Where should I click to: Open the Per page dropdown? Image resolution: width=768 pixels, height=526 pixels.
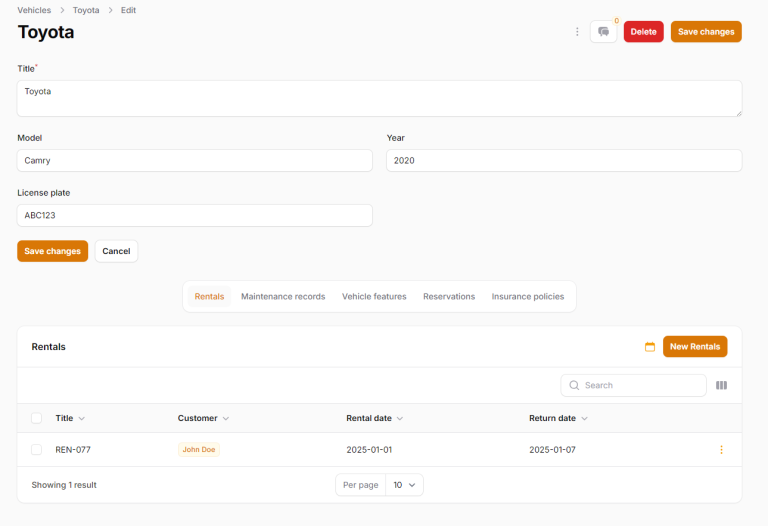405,485
